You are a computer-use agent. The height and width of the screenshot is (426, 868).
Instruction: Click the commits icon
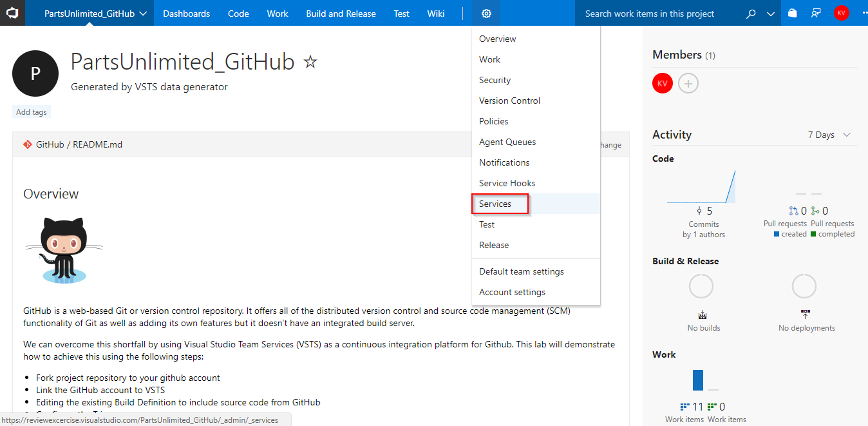(699, 211)
